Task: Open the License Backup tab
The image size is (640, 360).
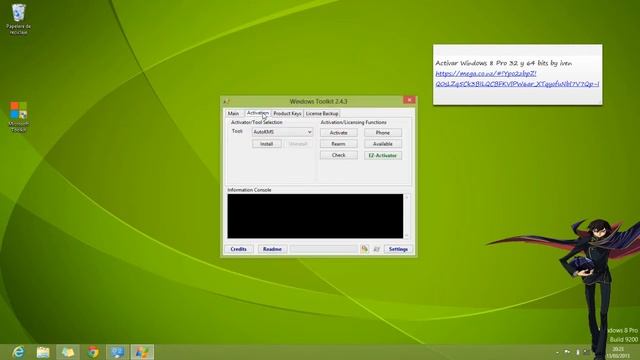Action: [x=322, y=113]
